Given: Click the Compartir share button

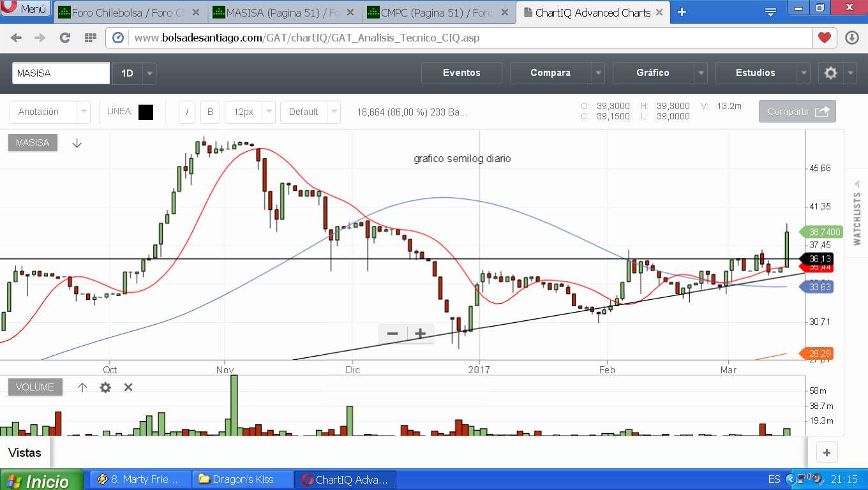Looking at the screenshot, I should (797, 112).
